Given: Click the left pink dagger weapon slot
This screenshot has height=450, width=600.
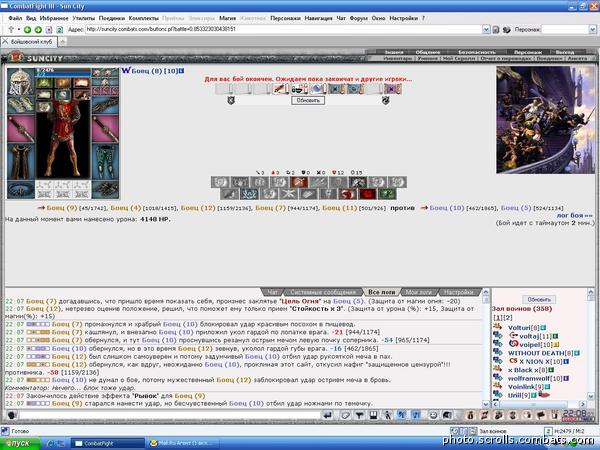Looking at the screenshot, I should tap(21, 129).
